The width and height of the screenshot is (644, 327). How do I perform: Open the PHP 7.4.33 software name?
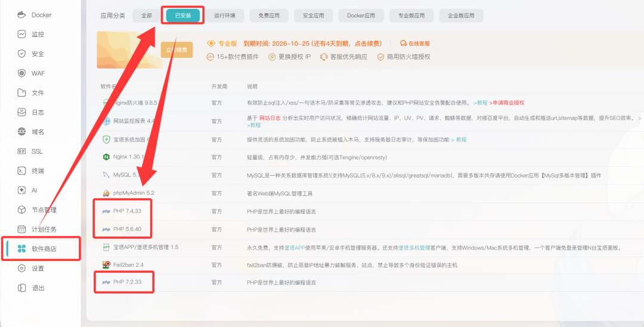click(x=128, y=211)
